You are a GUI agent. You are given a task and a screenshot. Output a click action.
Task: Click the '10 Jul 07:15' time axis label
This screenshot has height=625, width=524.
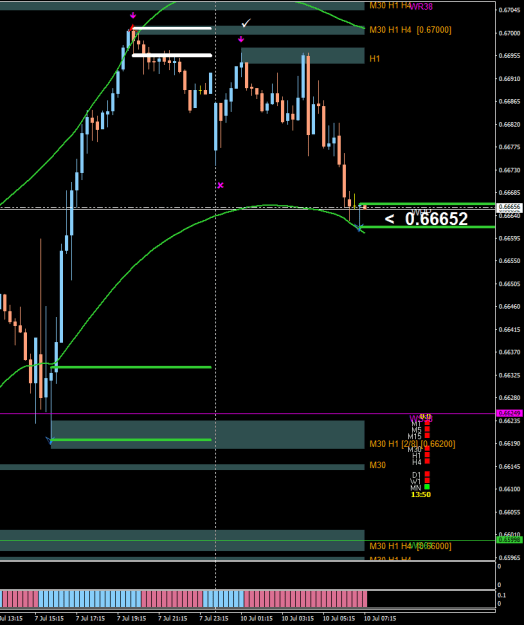pyautogui.click(x=380, y=619)
